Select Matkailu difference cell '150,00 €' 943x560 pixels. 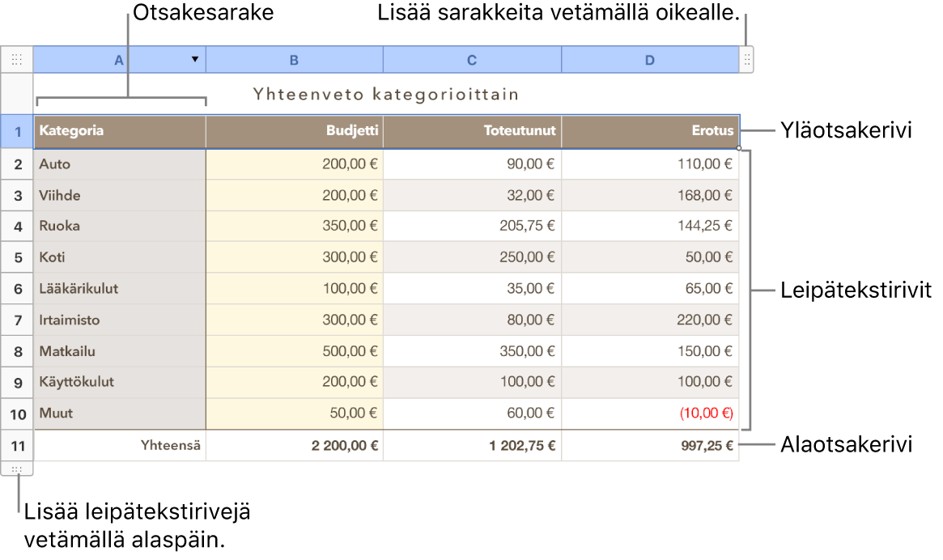click(650, 351)
